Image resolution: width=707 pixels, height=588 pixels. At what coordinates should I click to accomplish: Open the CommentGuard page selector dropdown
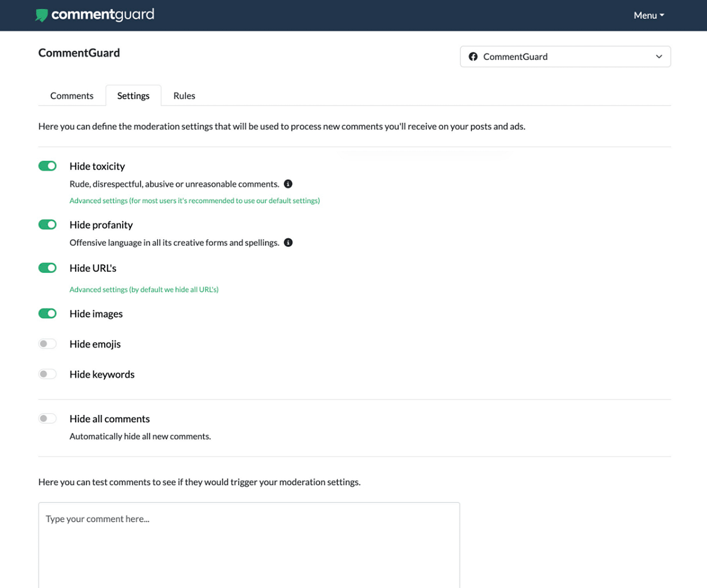[x=565, y=56]
